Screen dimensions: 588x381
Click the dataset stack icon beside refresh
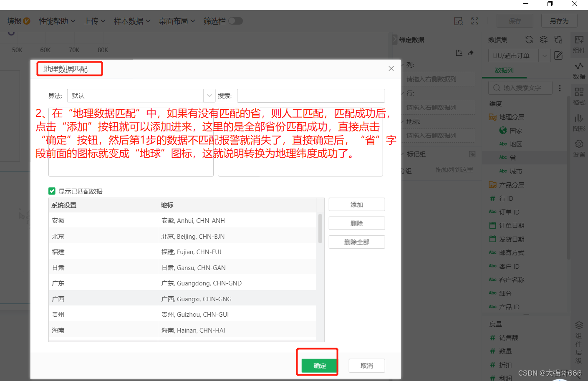coord(543,40)
